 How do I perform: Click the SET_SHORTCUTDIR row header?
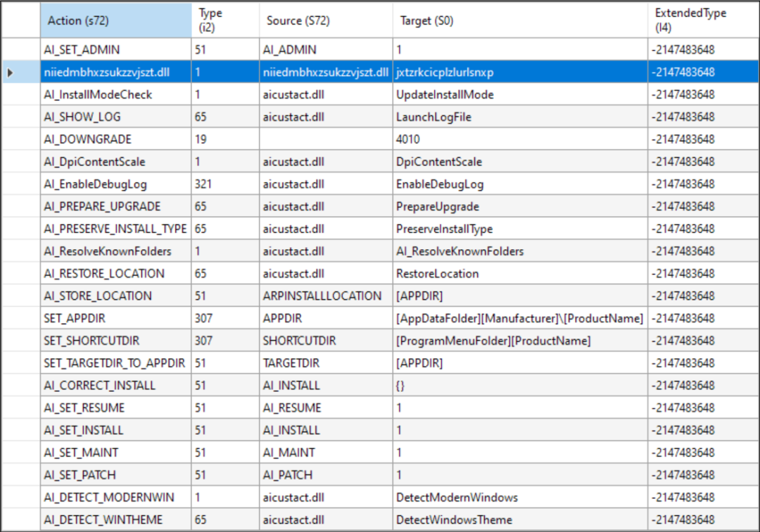[x=21, y=341]
